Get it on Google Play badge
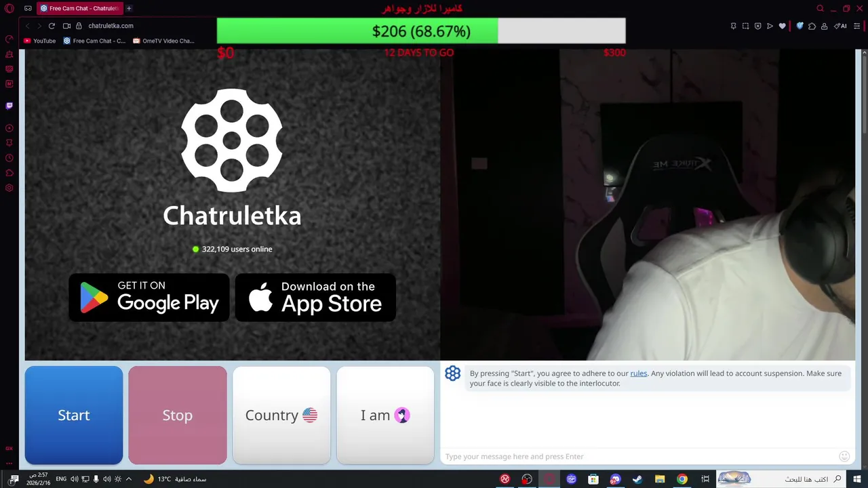This screenshot has width=868, height=488. pyautogui.click(x=149, y=298)
